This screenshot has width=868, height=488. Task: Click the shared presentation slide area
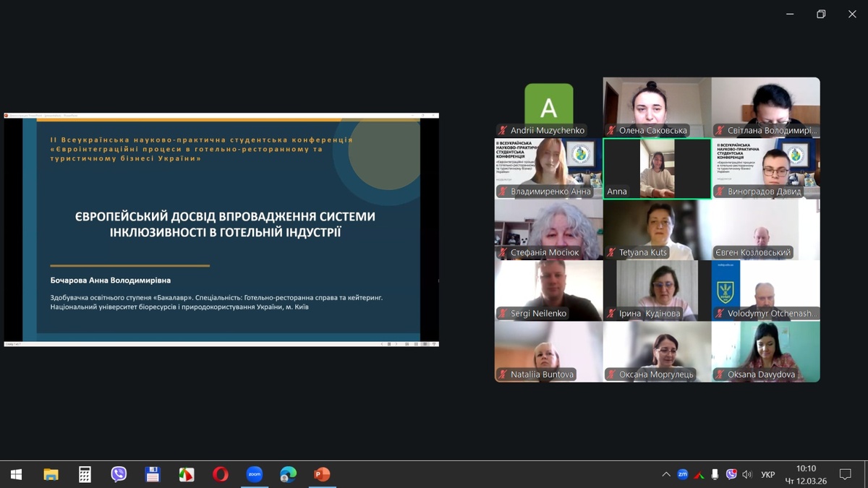point(221,228)
